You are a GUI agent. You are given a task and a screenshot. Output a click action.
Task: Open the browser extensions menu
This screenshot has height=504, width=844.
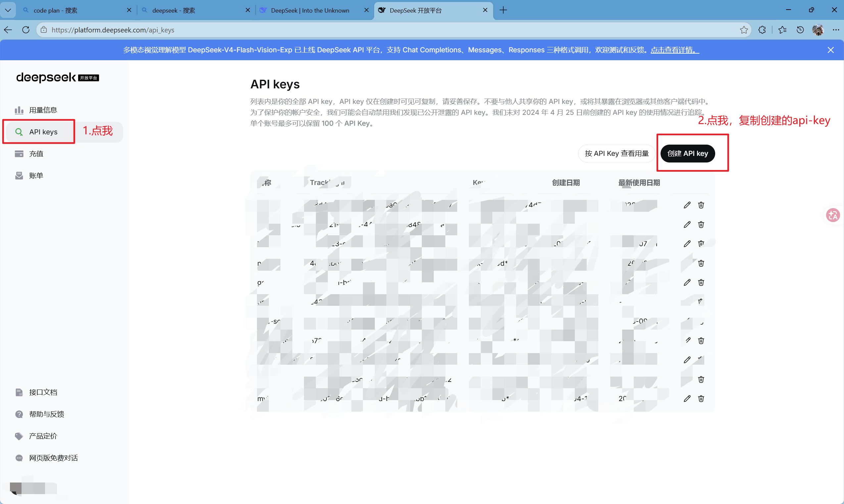click(762, 30)
